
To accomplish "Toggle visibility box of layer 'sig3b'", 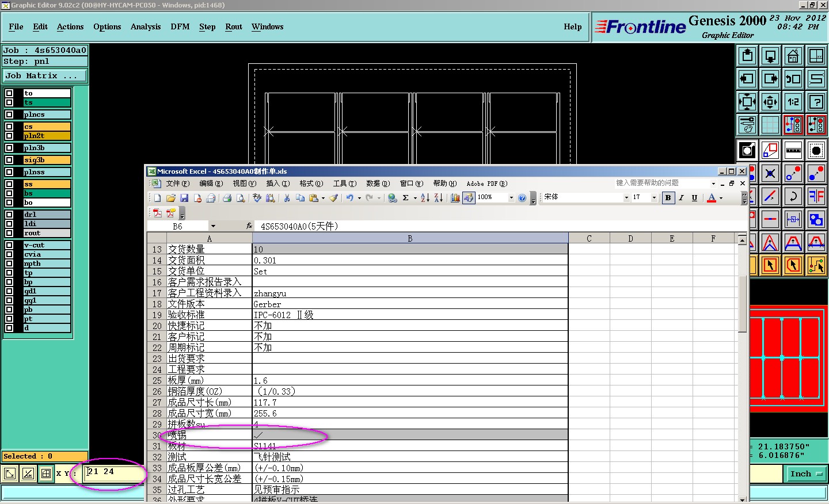I will (9, 160).
